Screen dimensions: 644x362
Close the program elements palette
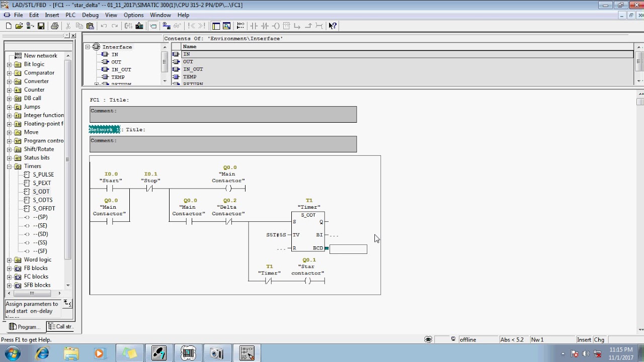[x=73, y=36]
